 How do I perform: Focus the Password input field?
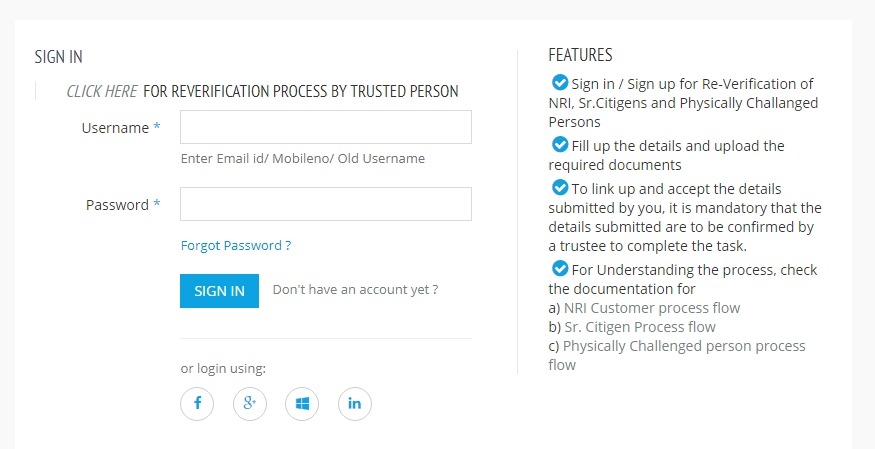pos(325,204)
